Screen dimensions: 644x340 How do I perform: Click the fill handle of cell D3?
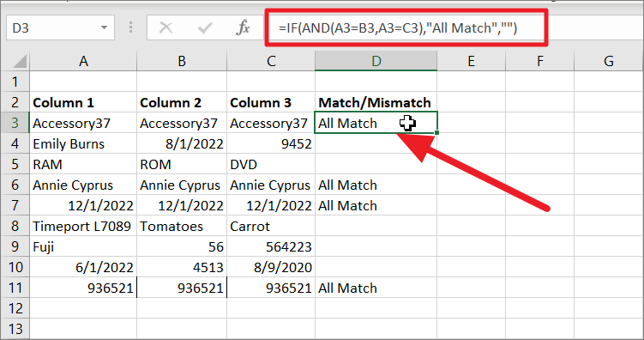pos(436,132)
